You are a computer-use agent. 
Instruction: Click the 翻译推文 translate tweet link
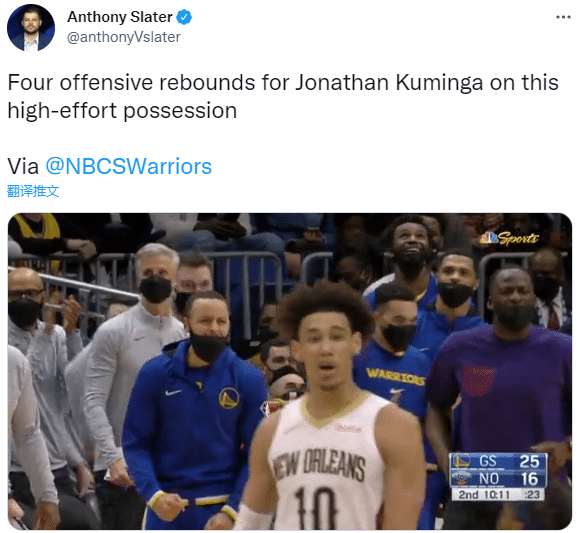click(33, 191)
